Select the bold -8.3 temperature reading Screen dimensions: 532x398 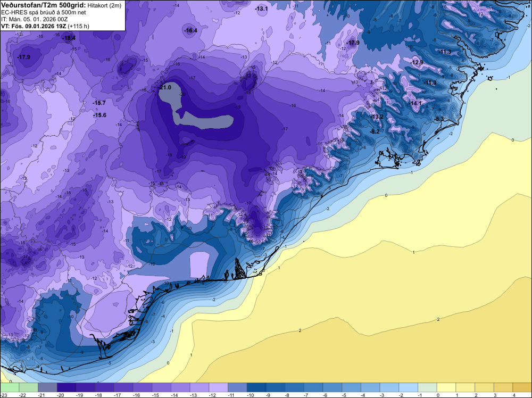pyautogui.click(x=439, y=119)
